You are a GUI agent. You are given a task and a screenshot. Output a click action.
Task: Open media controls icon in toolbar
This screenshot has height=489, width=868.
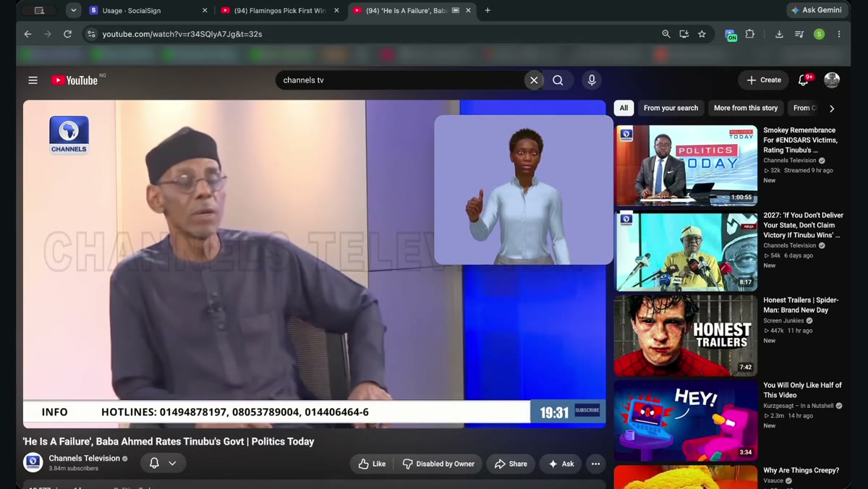point(799,34)
